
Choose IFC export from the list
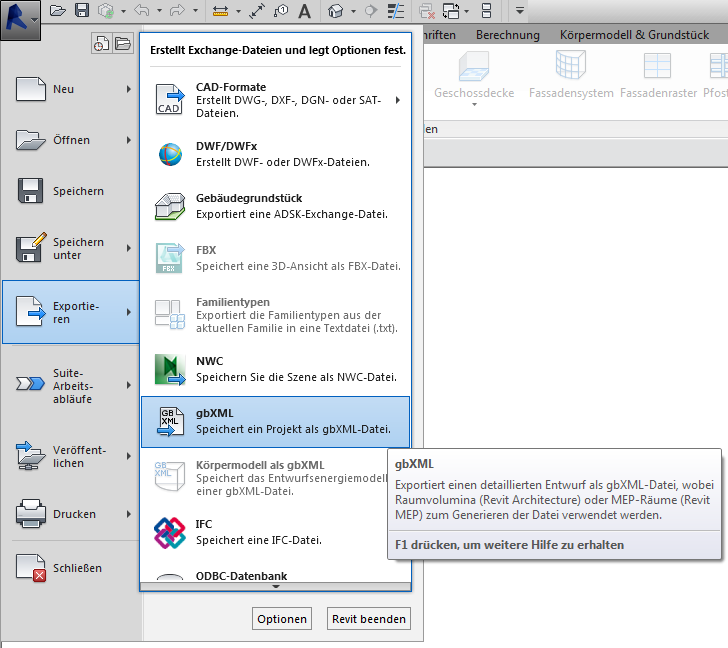(275, 532)
